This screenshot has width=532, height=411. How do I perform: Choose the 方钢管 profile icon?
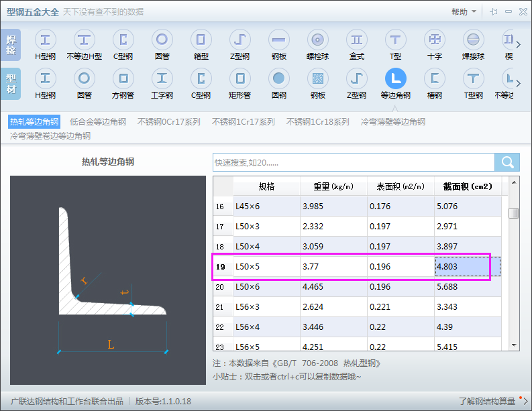tap(123, 79)
